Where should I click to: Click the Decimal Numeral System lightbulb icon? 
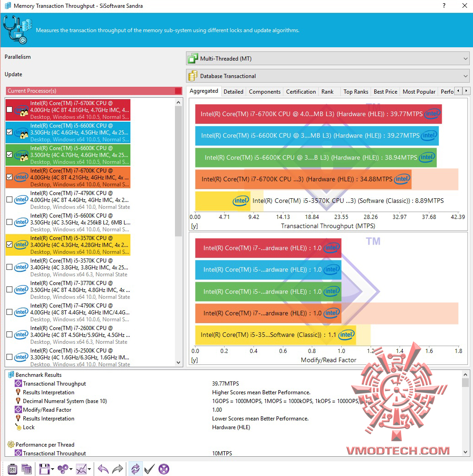pyautogui.click(x=18, y=401)
